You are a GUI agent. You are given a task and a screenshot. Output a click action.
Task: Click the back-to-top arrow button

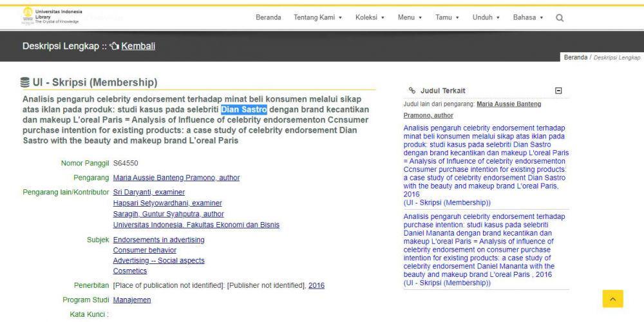tap(613, 299)
